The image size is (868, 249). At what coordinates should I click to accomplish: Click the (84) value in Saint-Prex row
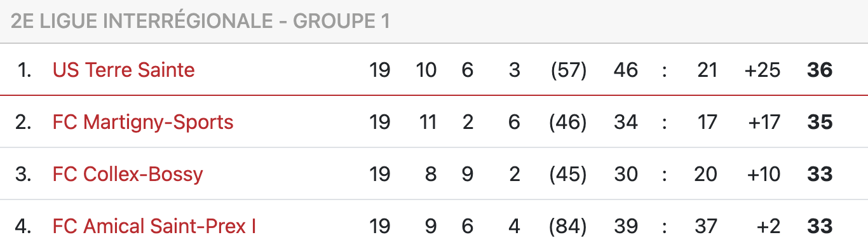click(568, 225)
